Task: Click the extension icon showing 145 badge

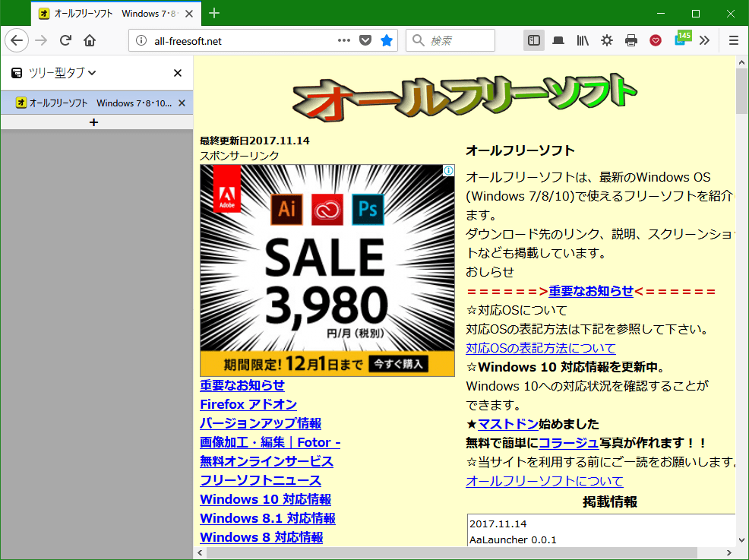Action: [680, 40]
